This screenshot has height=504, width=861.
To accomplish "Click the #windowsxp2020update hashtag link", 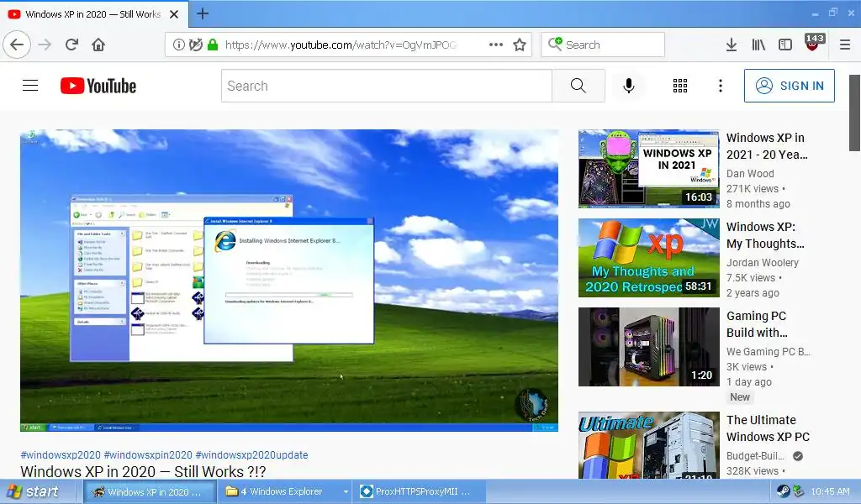I will click(x=251, y=455).
